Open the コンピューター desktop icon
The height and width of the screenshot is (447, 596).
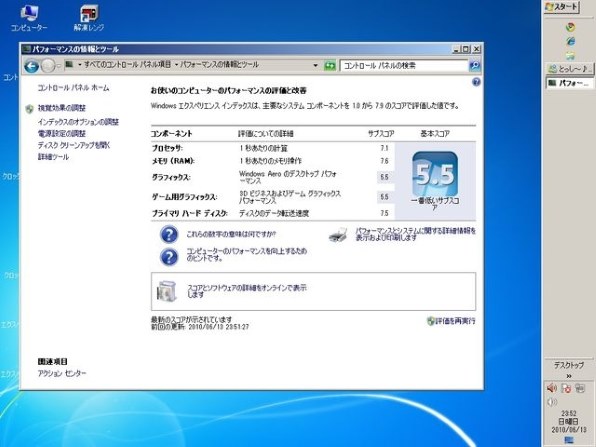point(29,18)
